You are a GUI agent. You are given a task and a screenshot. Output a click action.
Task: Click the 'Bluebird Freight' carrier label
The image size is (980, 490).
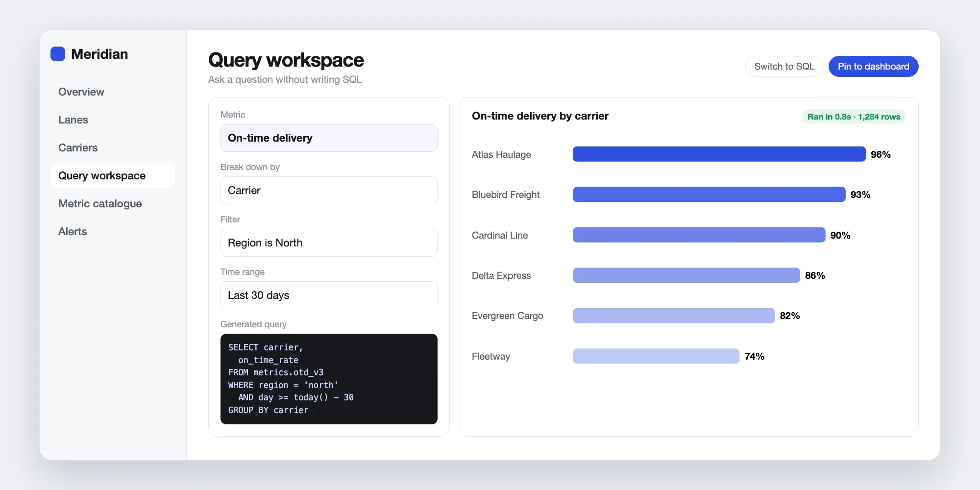click(506, 195)
